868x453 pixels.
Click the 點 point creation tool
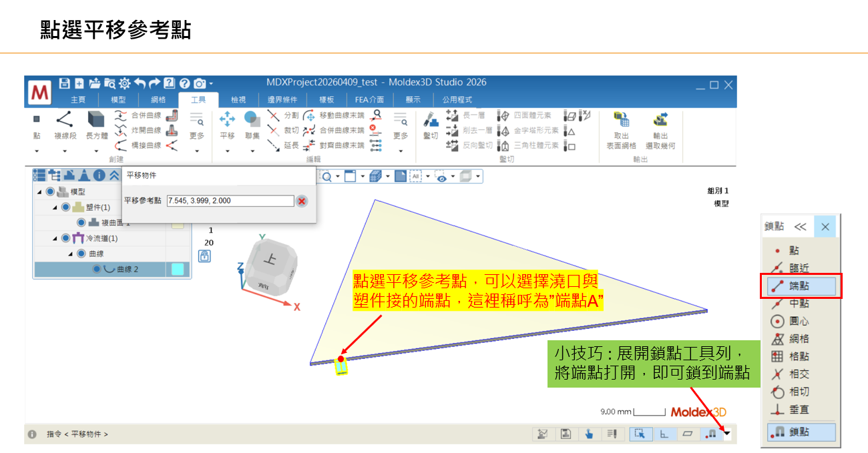click(x=37, y=126)
